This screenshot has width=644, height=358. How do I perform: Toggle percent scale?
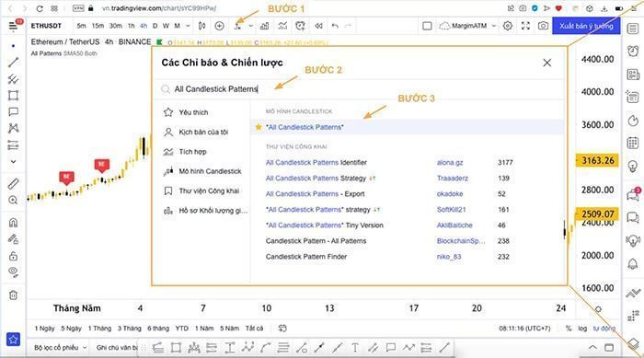tap(569, 329)
